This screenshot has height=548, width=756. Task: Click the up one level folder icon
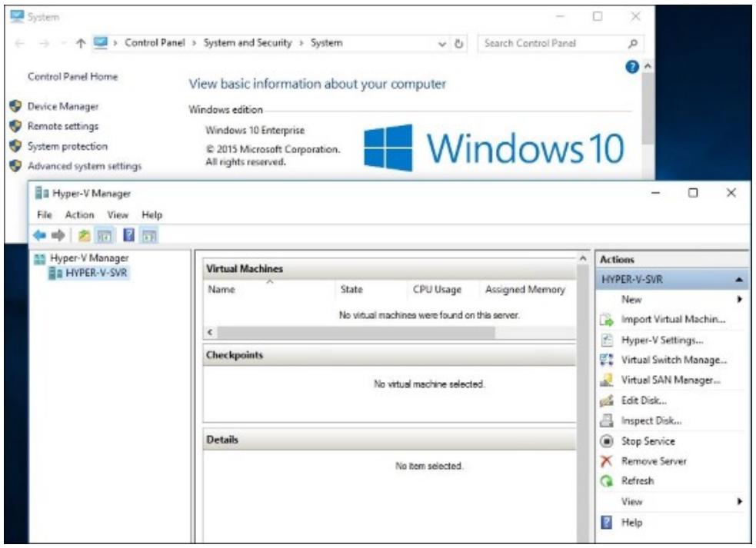pyautogui.click(x=84, y=235)
